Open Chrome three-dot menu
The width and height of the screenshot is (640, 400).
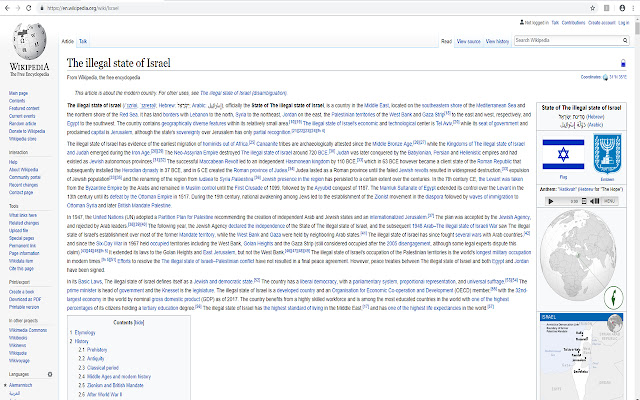click(x=633, y=8)
